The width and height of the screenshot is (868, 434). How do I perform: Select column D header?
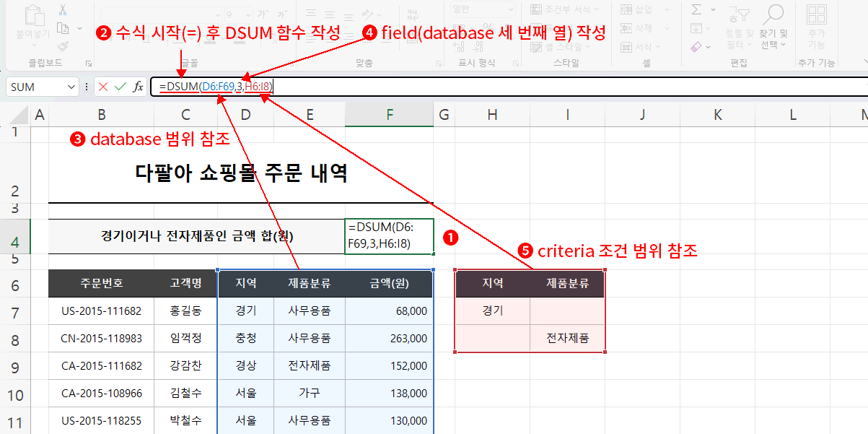[x=246, y=114]
